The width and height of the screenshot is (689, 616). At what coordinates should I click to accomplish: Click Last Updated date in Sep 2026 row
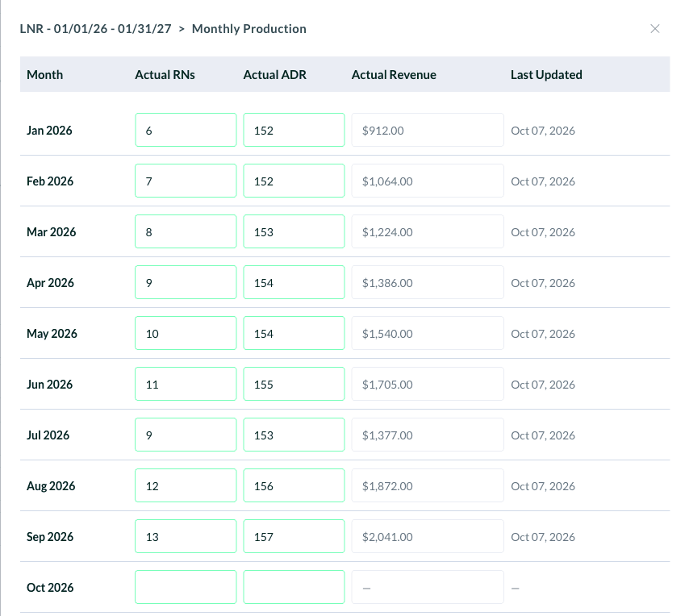(x=543, y=536)
